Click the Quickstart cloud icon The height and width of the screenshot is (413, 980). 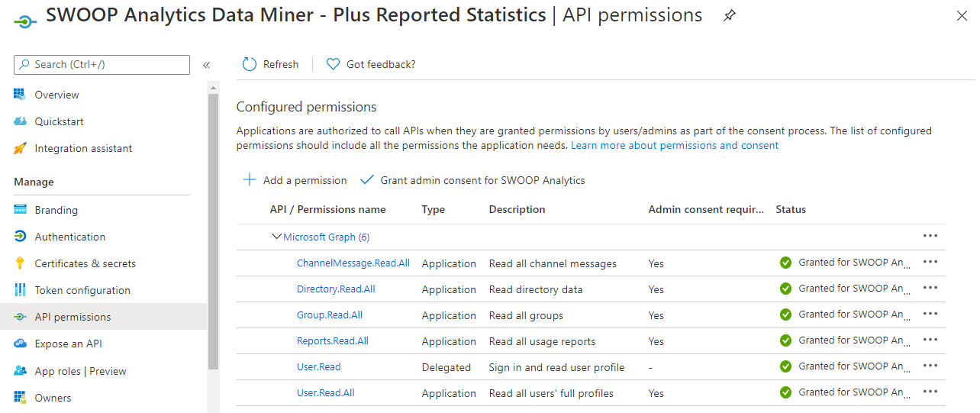(21, 121)
